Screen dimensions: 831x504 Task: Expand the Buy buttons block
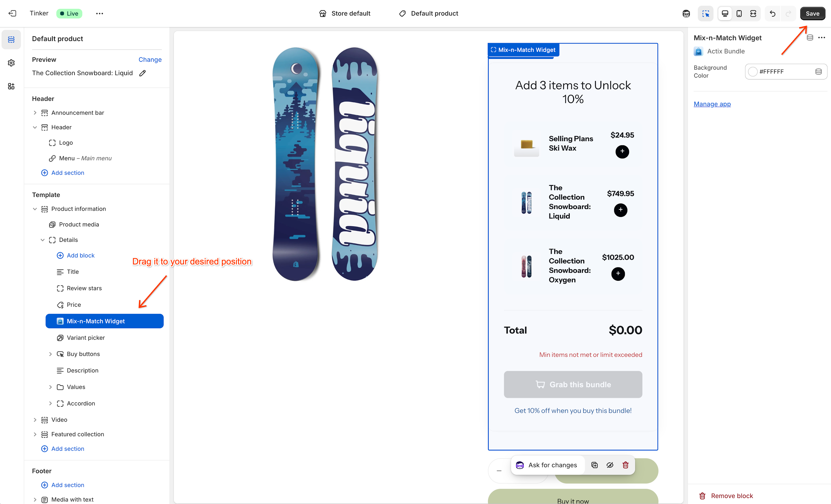pyautogui.click(x=50, y=354)
